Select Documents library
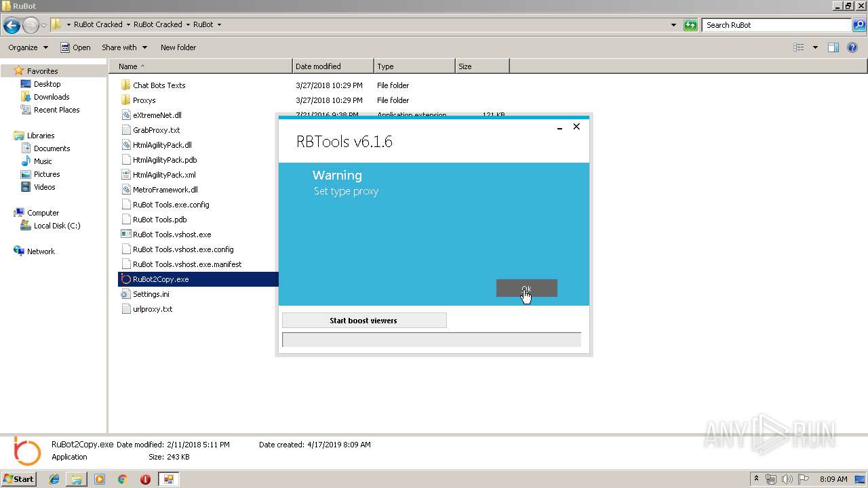Viewport: 868px width, 488px height. pos(52,148)
